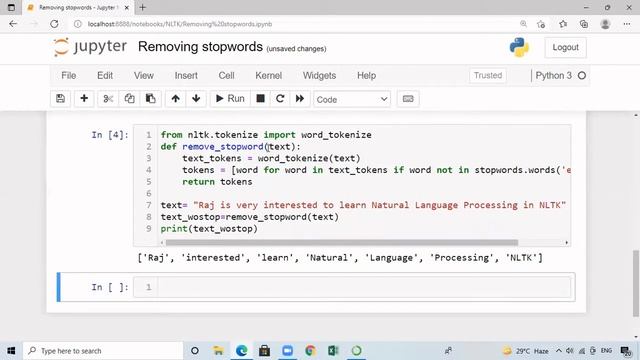This screenshot has width=640, height=360.
Task: Click the 'return tokens' line in cell 4
Action: (x=217, y=182)
